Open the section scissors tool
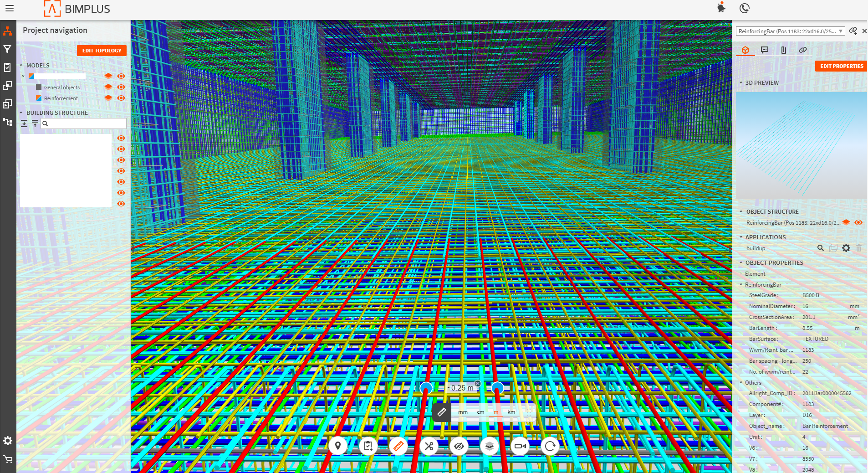This screenshot has height=473, width=868. [429, 446]
